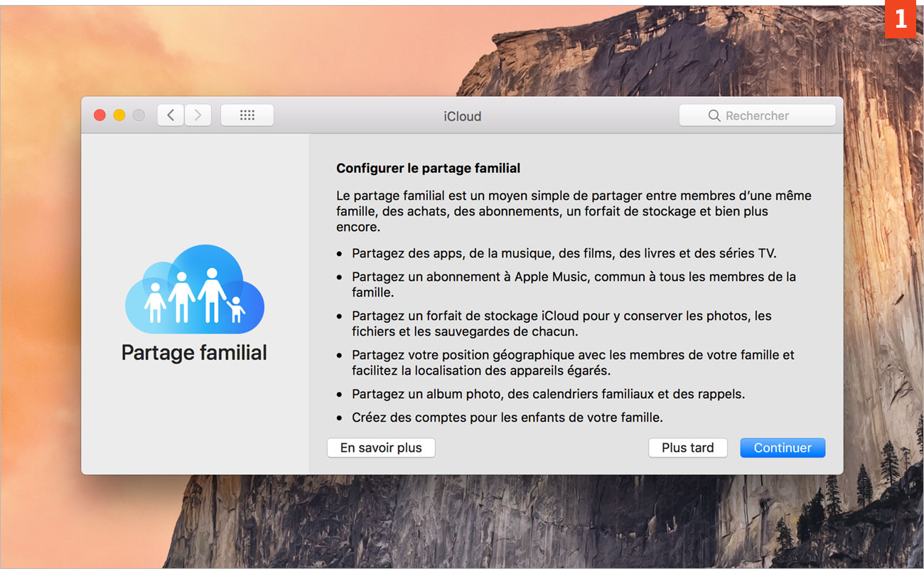This screenshot has width=924, height=569.
Task: Click the Partage familial cloud icon
Action: [x=195, y=289]
